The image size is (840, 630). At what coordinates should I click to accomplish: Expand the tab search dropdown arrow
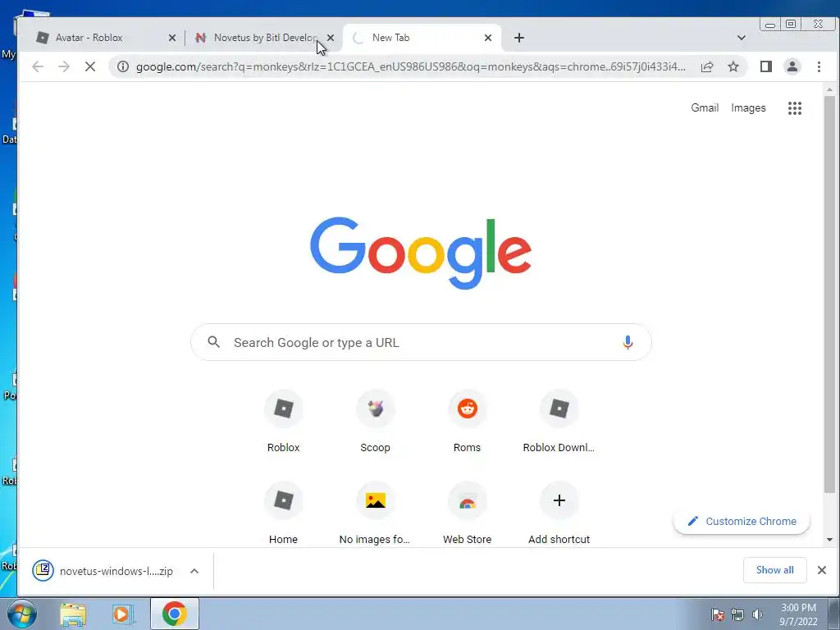(x=742, y=38)
